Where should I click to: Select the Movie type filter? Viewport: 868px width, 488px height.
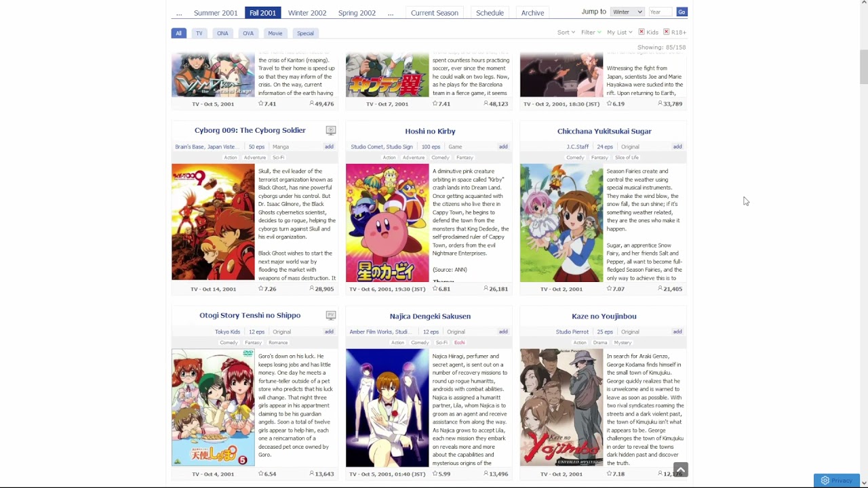point(275,33)
